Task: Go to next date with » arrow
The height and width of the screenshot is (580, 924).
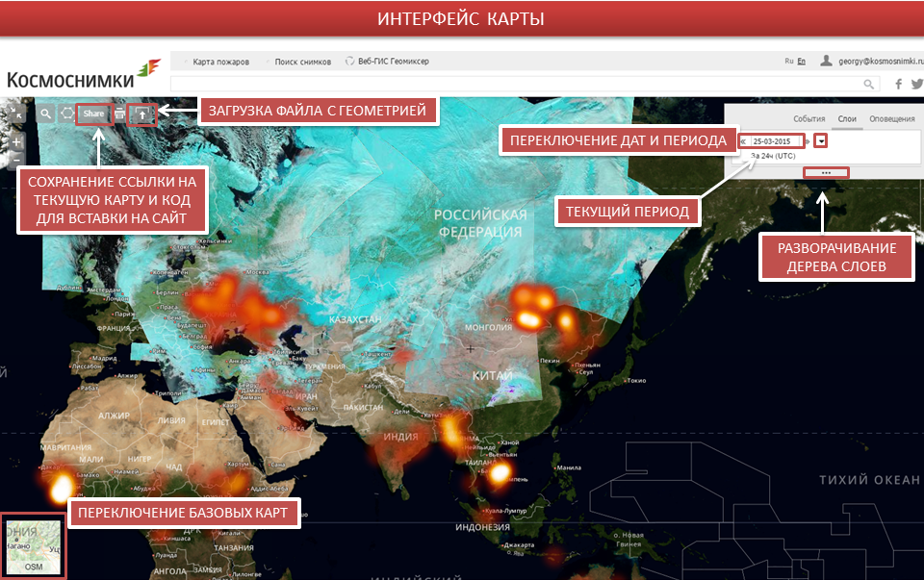Action: pos(808,141)
